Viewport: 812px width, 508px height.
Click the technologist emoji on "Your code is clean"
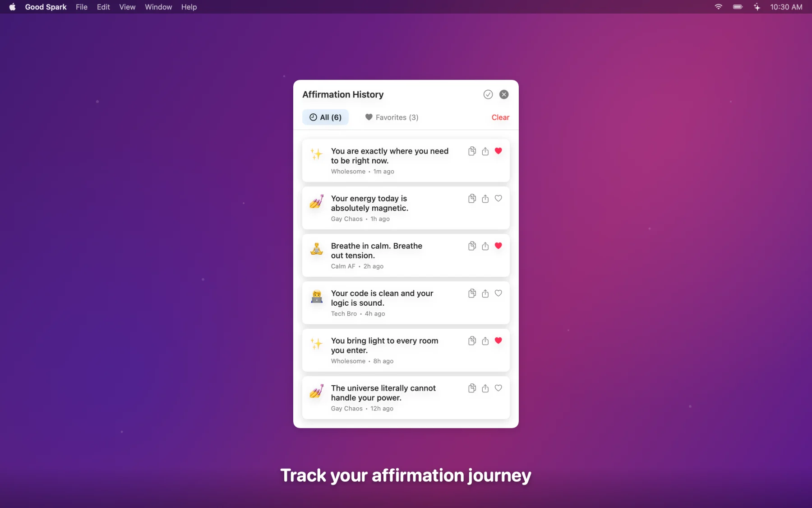pyautogui.click(x=317, y=296)
